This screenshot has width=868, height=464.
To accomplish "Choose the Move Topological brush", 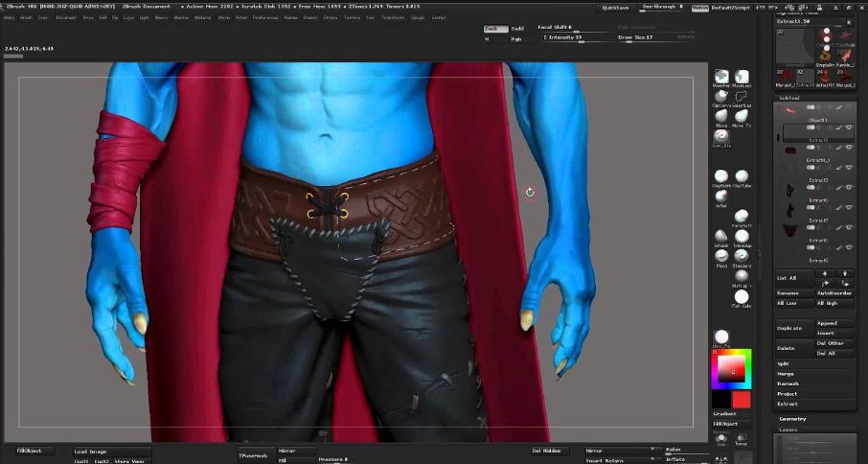I will tap(742, 116).
